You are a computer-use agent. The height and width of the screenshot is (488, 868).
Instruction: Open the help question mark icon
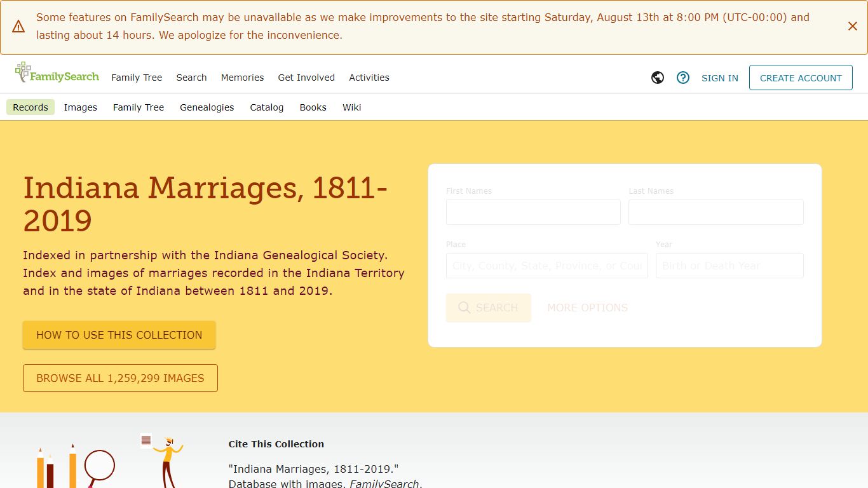click(x=683, y=78)
